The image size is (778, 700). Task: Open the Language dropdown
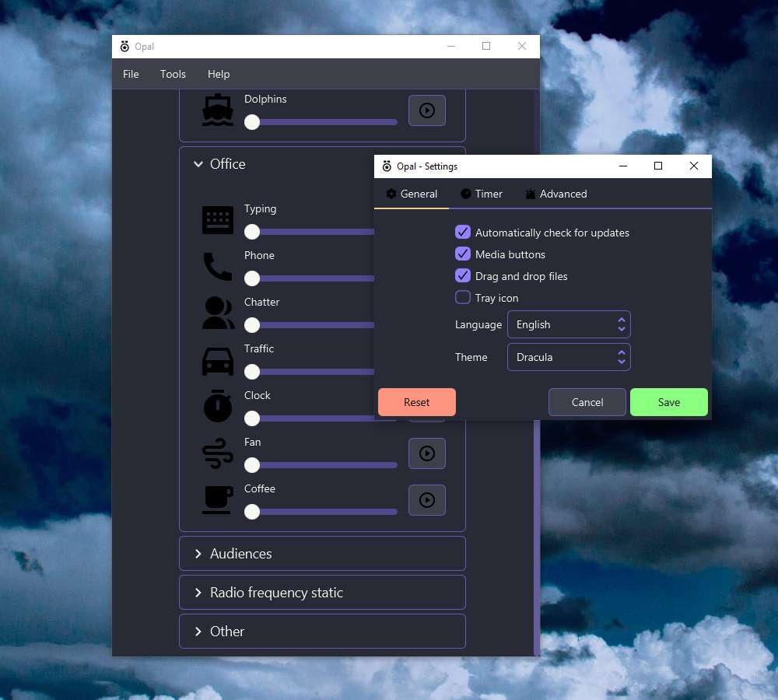pos(569,324)
